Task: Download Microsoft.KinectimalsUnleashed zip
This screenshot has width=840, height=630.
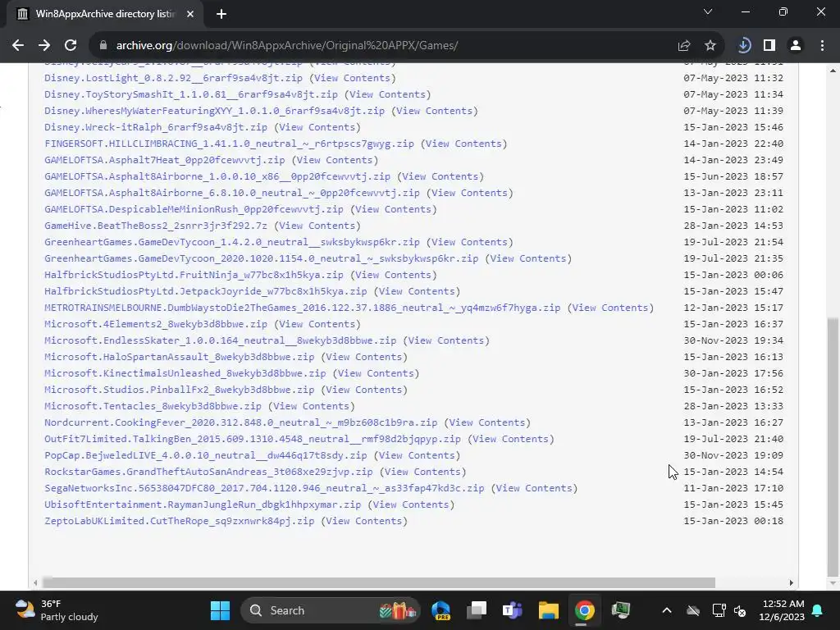Action: point(185,373)
